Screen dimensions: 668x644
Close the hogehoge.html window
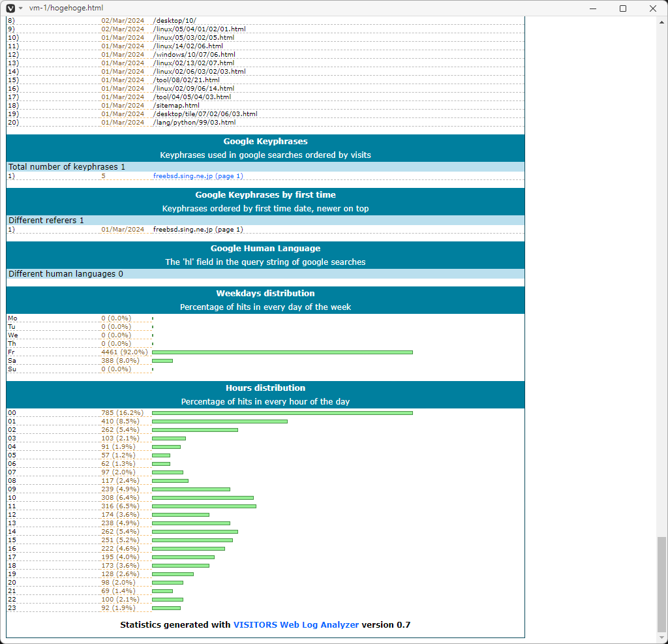coord(653,8)
